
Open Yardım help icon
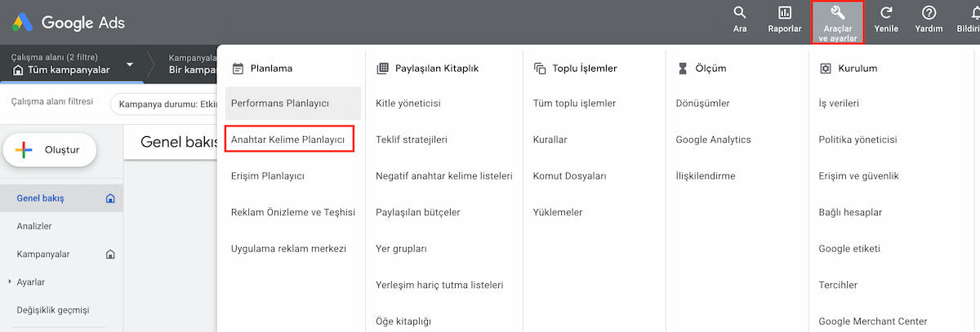click(929, 13)
